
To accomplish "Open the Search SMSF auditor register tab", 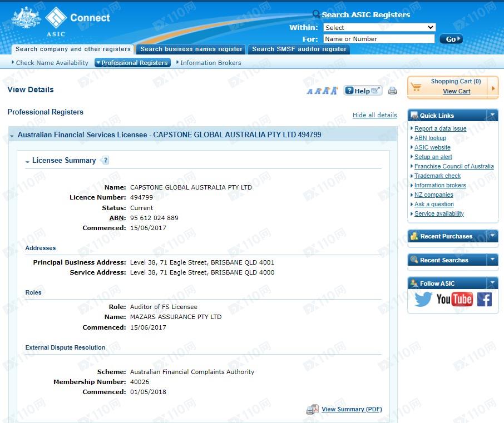I will click(299, 49).
